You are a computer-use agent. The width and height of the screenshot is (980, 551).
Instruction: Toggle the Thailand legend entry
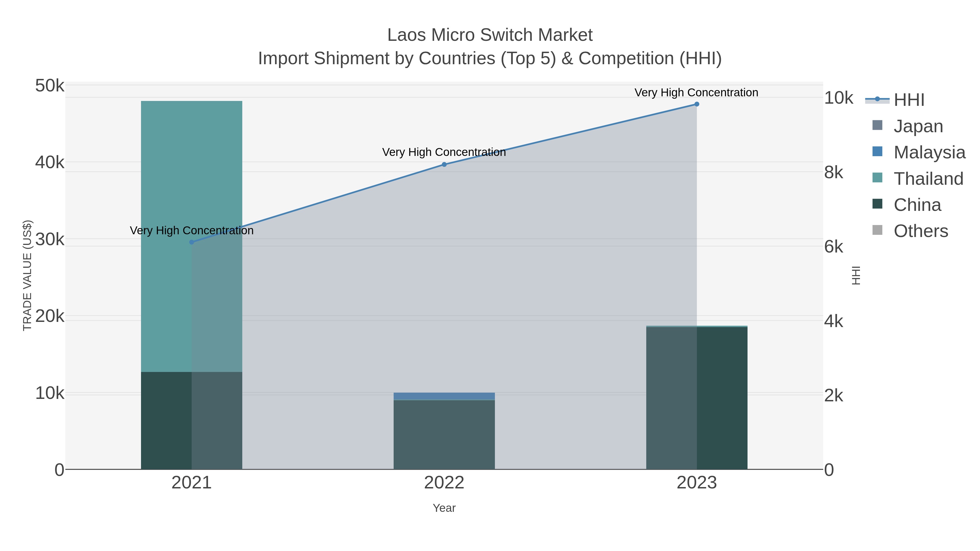[918, 178]
